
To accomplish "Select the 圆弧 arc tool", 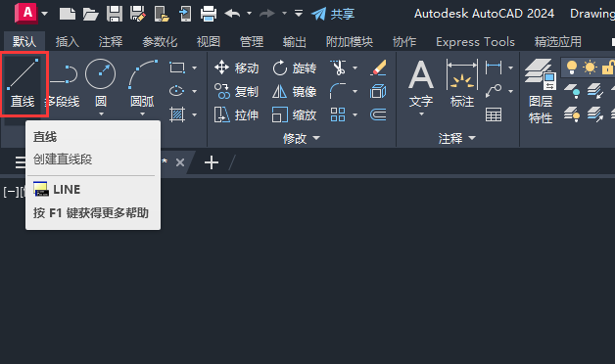I will 142,82.
